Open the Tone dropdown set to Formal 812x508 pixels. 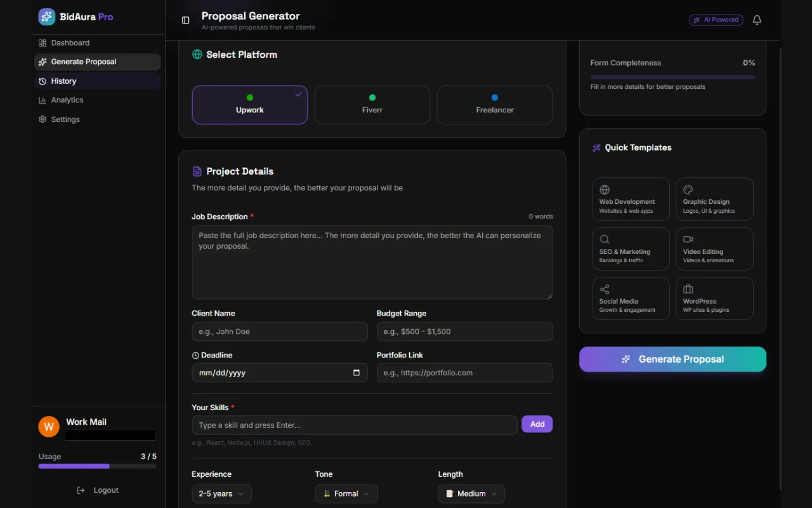coord(346,493)
